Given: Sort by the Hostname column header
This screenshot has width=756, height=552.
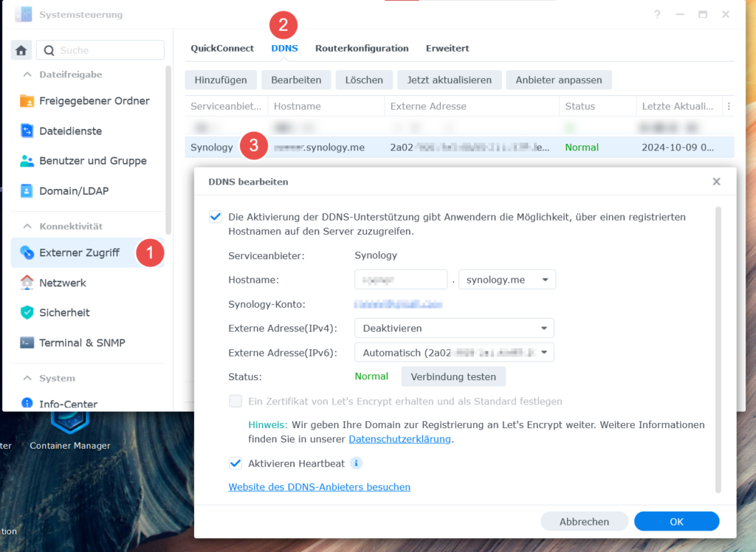Looking at the screenshot, I should (x=326, y=106).
